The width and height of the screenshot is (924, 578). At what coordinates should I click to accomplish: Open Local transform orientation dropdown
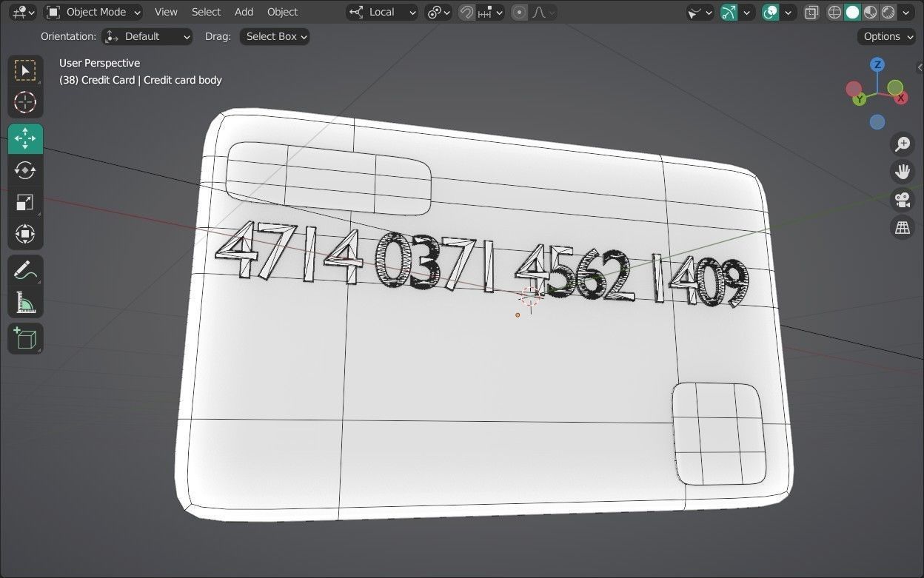click(382, 12)
